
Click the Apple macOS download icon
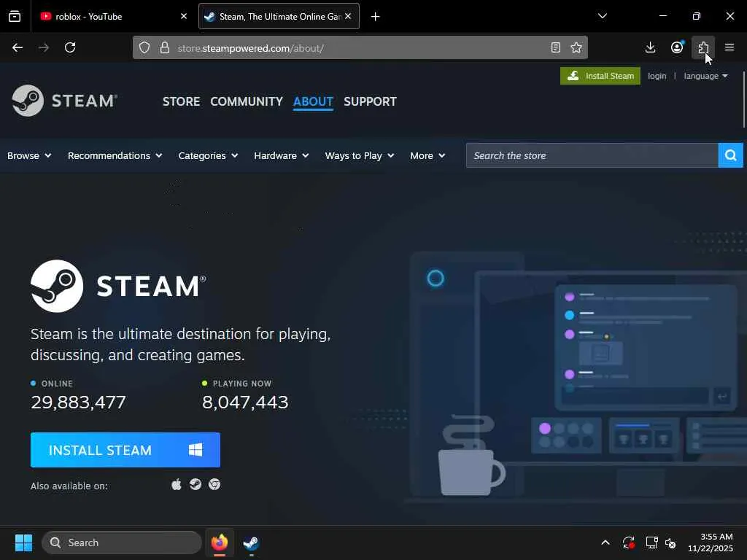click(177, 485)
